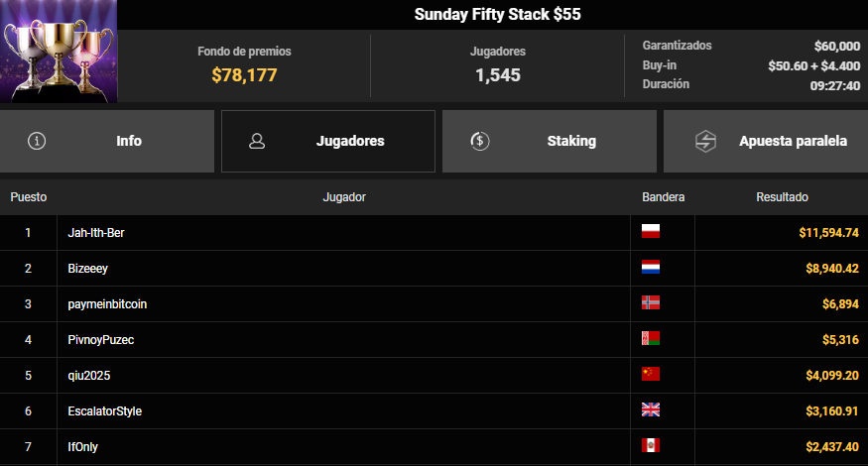Click paymeinbitcoin's Norway flag icon
Image resolution: width=868 pixels, height=466 pixels.
point(651,303)
